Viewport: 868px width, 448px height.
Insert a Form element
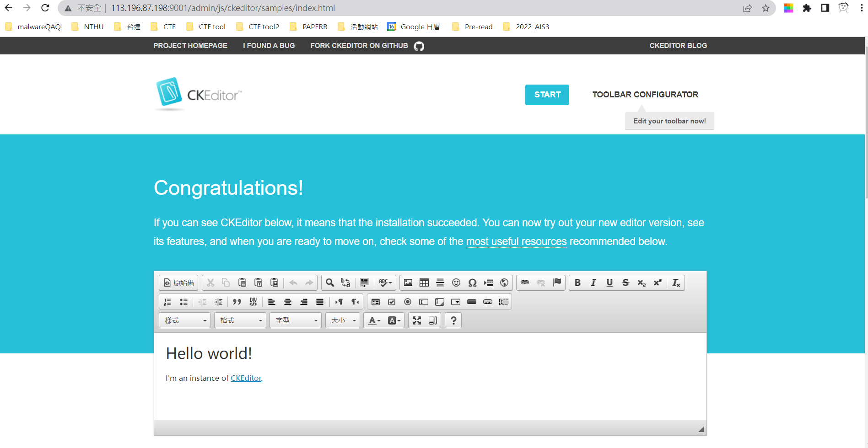tap(376, 302)
